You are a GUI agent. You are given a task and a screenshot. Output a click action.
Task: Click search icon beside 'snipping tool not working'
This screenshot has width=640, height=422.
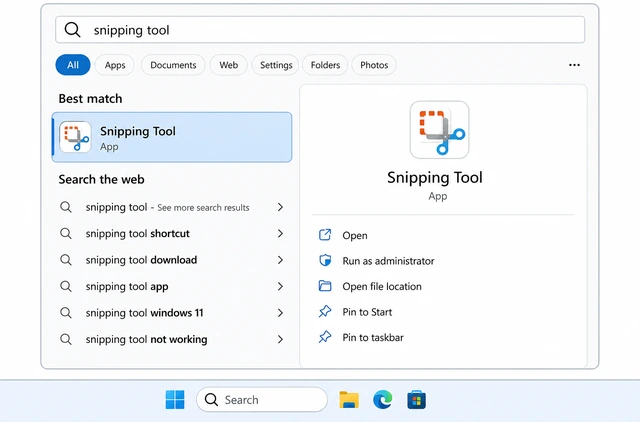[x=66, y=339]
